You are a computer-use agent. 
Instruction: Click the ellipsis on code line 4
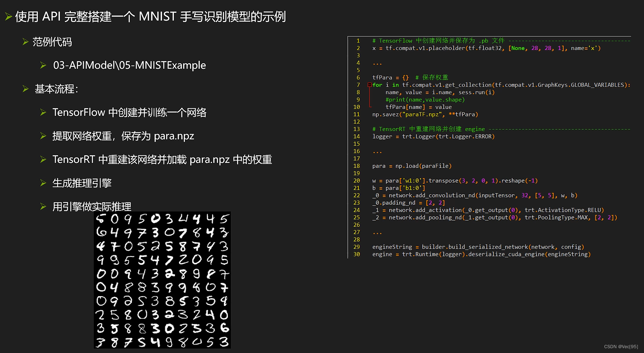(377, 64)
